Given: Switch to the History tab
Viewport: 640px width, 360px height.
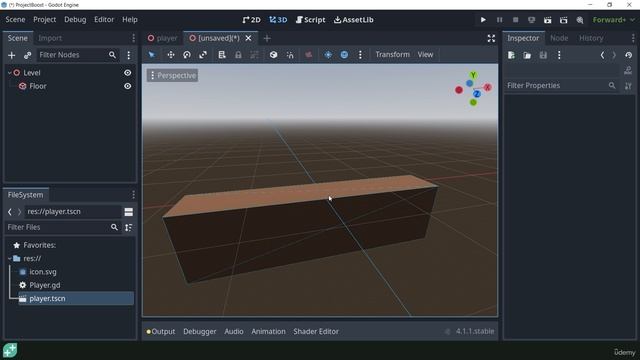Looking at the screenshot, I should [x=591, y=38].
